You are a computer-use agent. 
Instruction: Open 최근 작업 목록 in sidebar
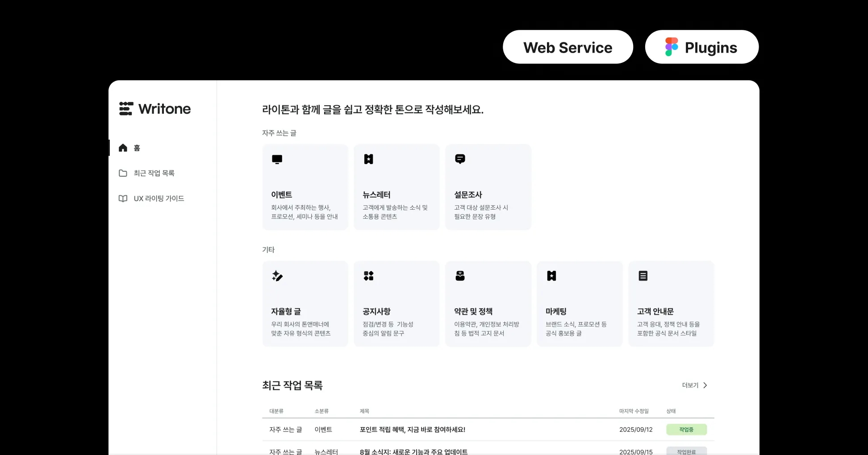[x=154, y=173]
